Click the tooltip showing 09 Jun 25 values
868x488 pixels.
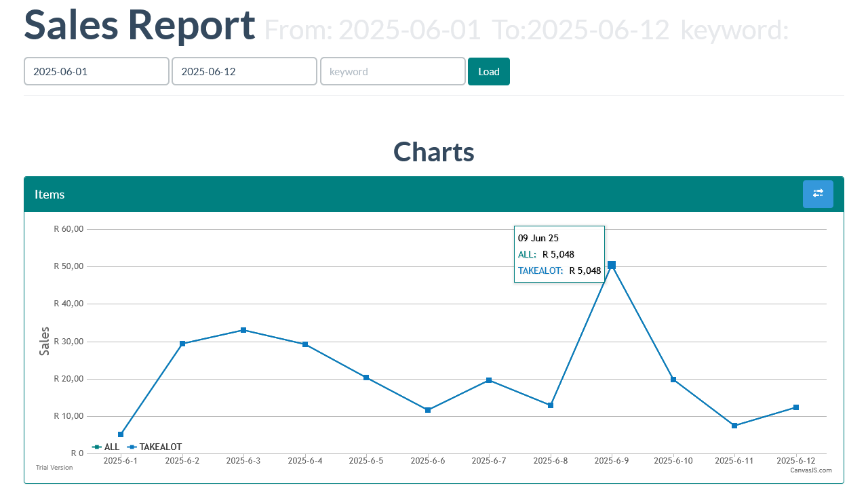[559, 253]
